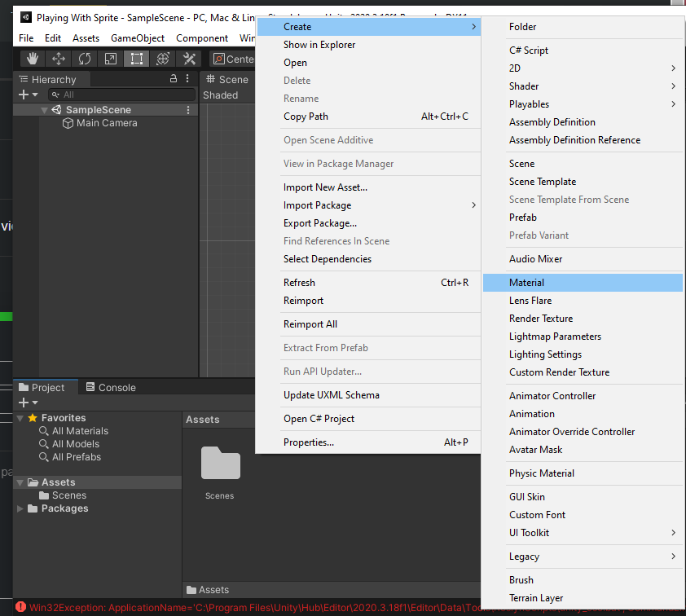Toggle the Center pivot mode button
The height and width of the screenshot is (616, 686).
[233, 59]
